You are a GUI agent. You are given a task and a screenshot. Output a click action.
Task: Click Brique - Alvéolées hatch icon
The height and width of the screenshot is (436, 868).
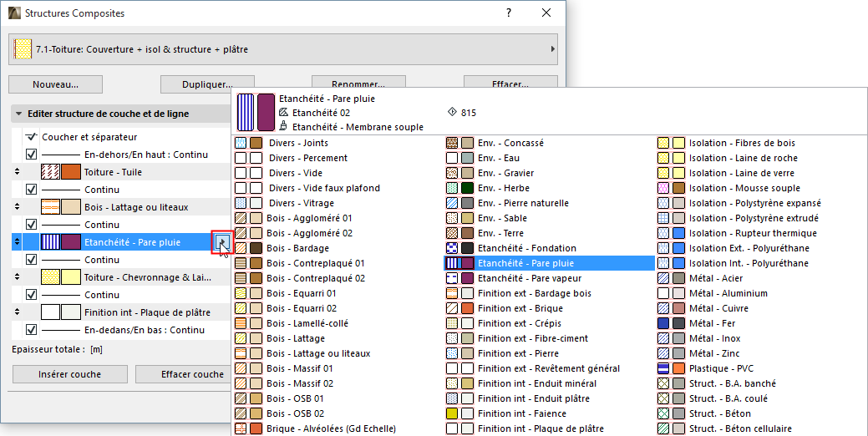(x=241, y=428)
